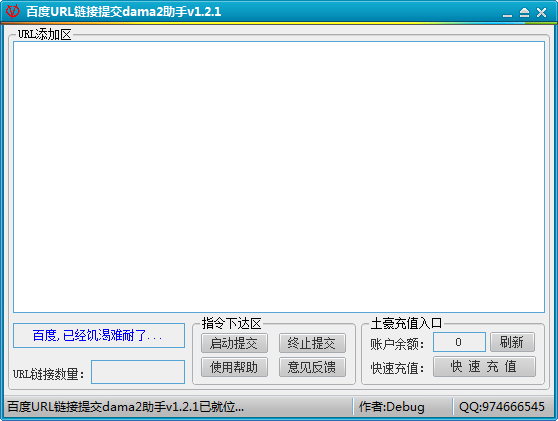Click inside the URL添加区 text area
The width and height of the screenshot is (558, 421).
pyautogui.click(x=279, y=177)
